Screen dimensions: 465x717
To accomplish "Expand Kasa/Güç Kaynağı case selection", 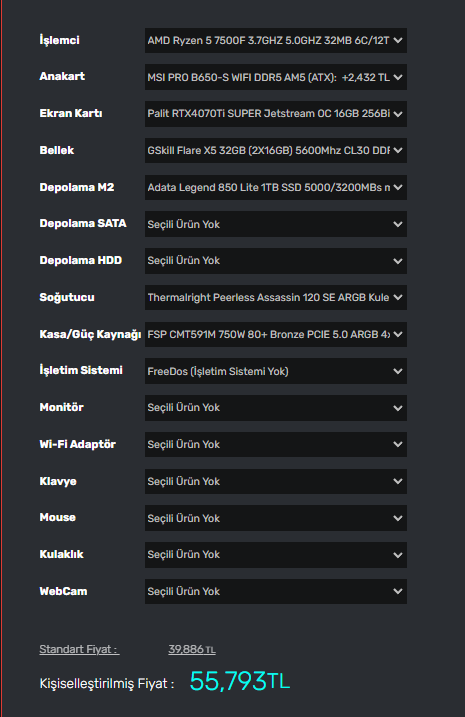I will point(276,334).
